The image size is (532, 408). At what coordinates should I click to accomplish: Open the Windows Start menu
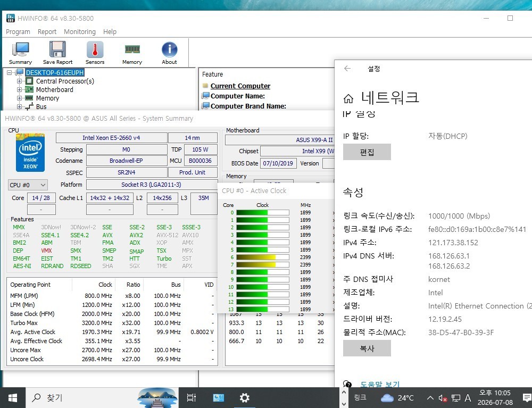coord(13,398)
